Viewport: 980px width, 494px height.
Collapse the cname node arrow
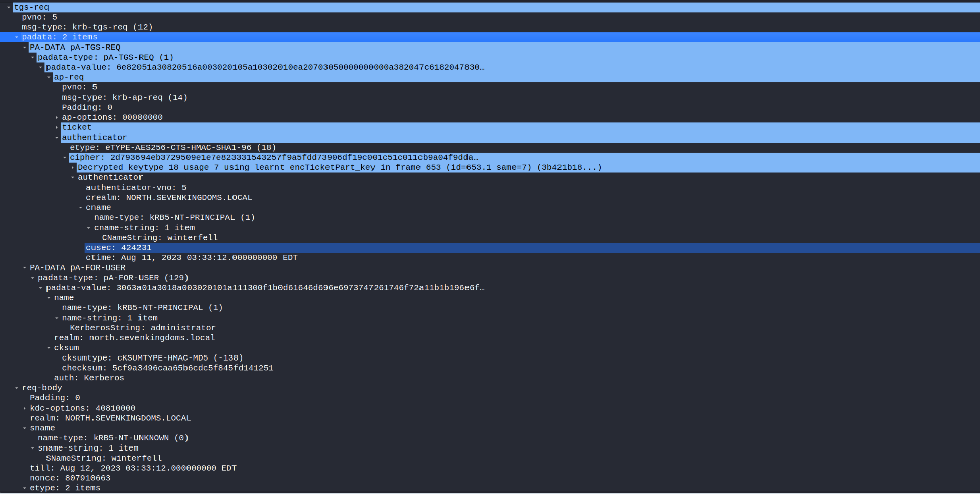tap(81, 208)
